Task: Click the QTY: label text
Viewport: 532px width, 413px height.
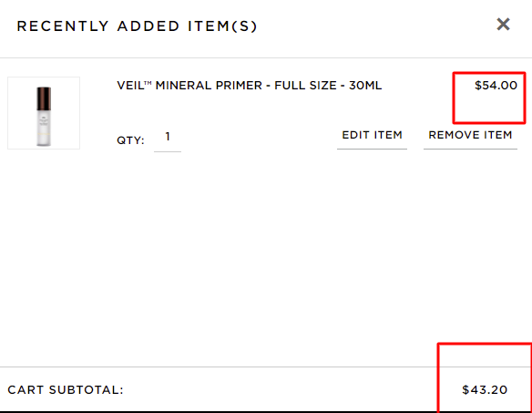Action: (130, 140)
